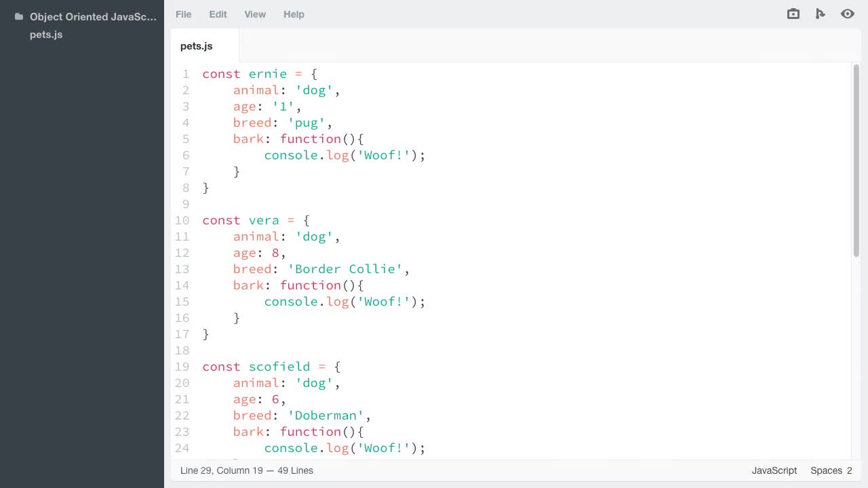Click the 'Border Collie' string on line 13
Viewport: 868px width, 488px height.
345,269
